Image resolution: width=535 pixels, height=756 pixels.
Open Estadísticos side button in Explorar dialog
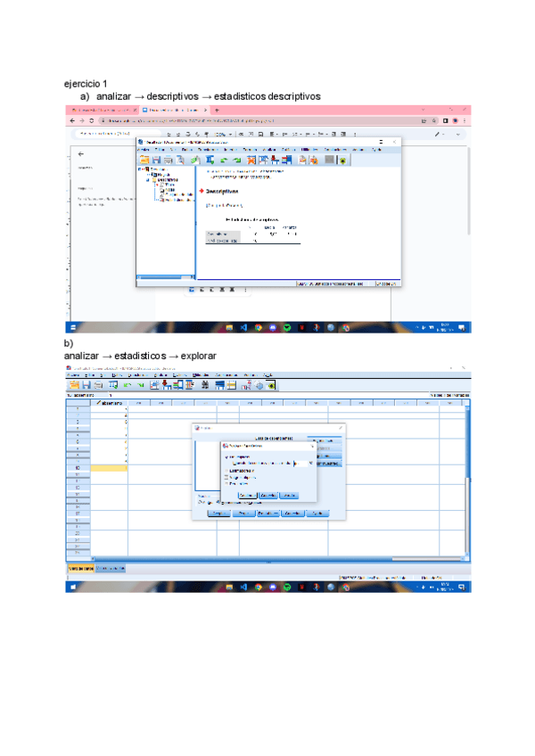[x=325, y=440]
